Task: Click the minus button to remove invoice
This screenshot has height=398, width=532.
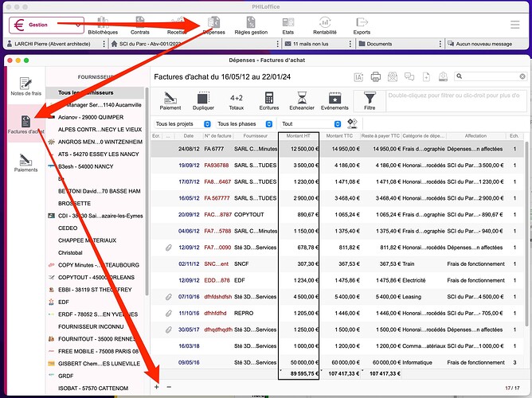Action: [169, 387]
